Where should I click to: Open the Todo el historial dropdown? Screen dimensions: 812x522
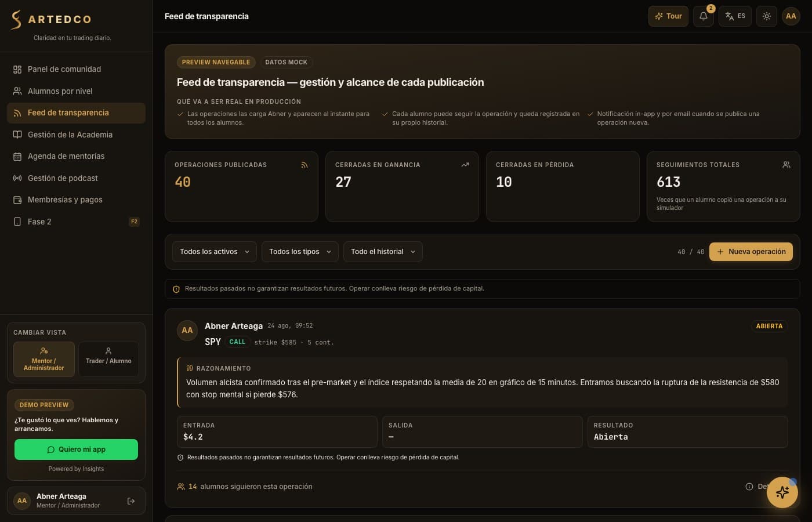coord(383,252)
